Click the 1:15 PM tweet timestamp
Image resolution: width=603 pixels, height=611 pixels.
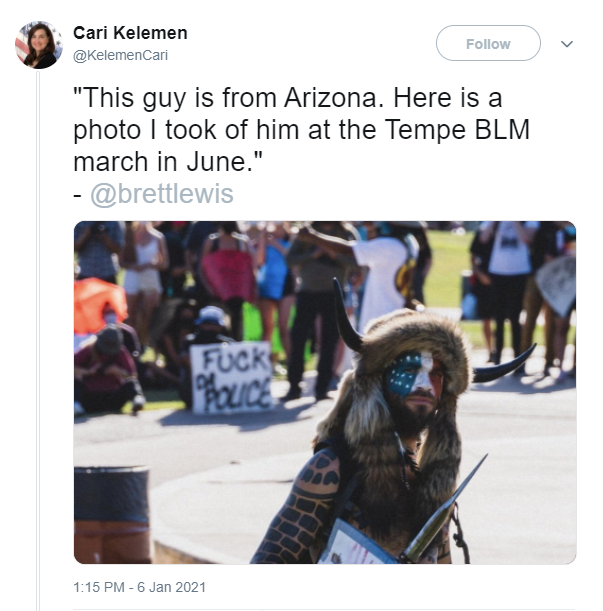[x=99, y=587]
